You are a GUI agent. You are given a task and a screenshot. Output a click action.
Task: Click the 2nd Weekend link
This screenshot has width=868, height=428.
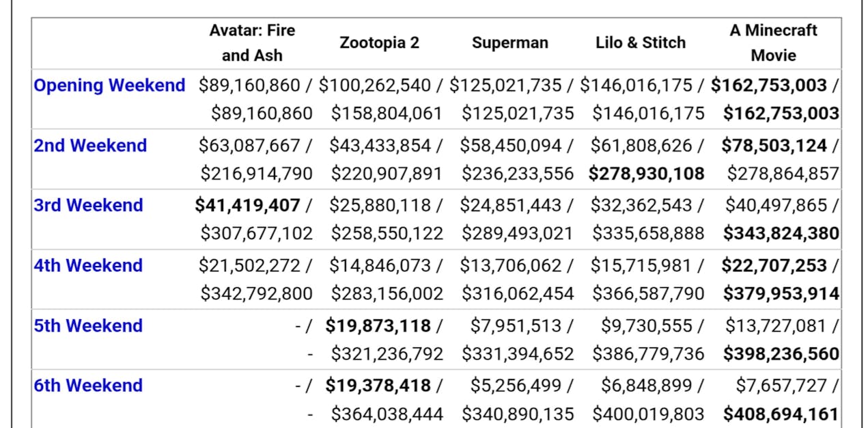[90, 146]
